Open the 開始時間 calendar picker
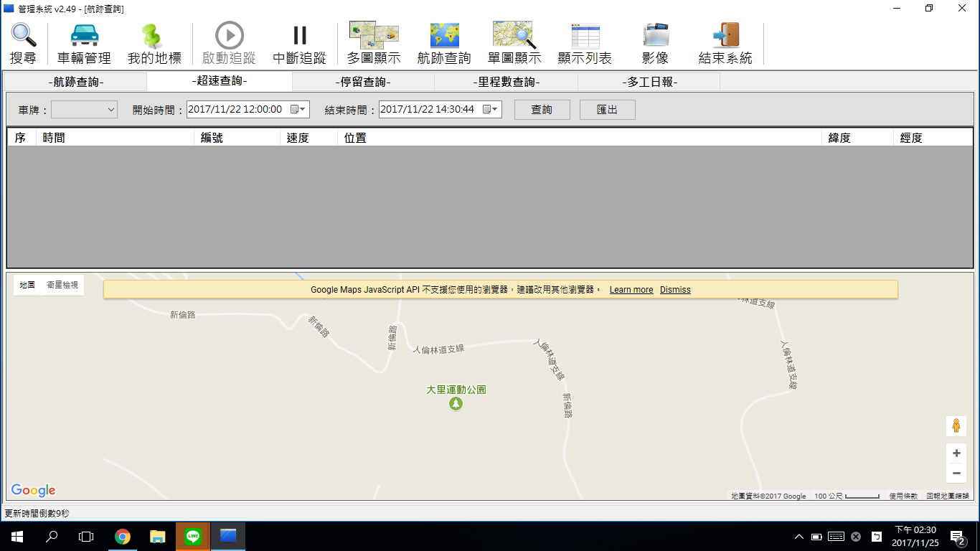980x551 pixels. coord(298,110)
